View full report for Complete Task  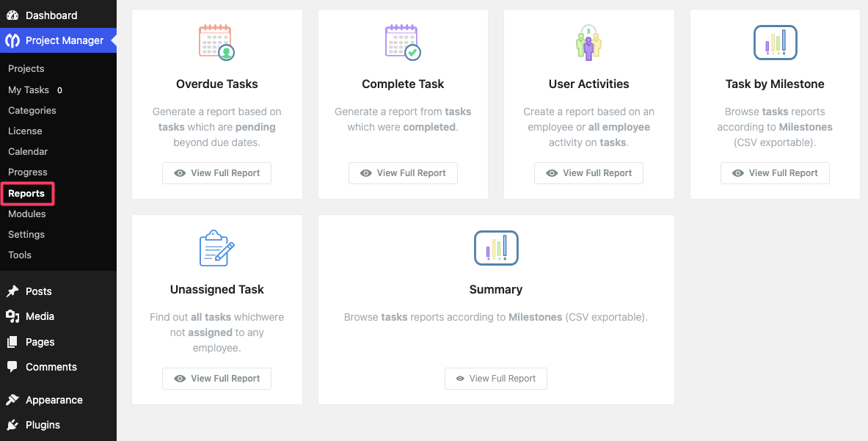point(403,173)
